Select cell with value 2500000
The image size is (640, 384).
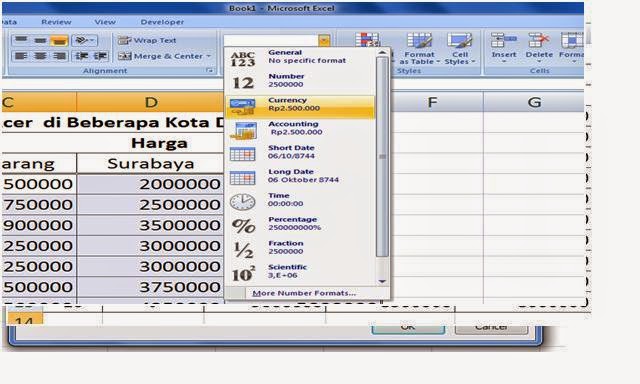(151, 204)
